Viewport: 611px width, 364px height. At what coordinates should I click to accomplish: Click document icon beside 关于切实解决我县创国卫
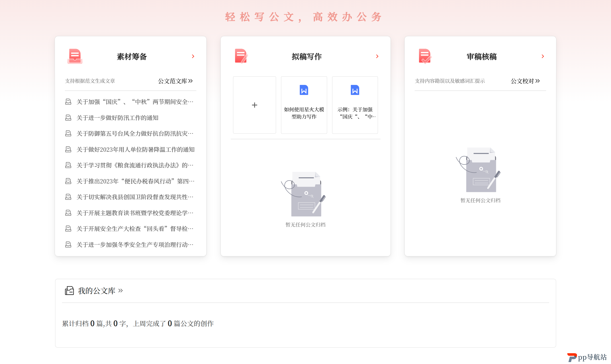coord(68,197)
